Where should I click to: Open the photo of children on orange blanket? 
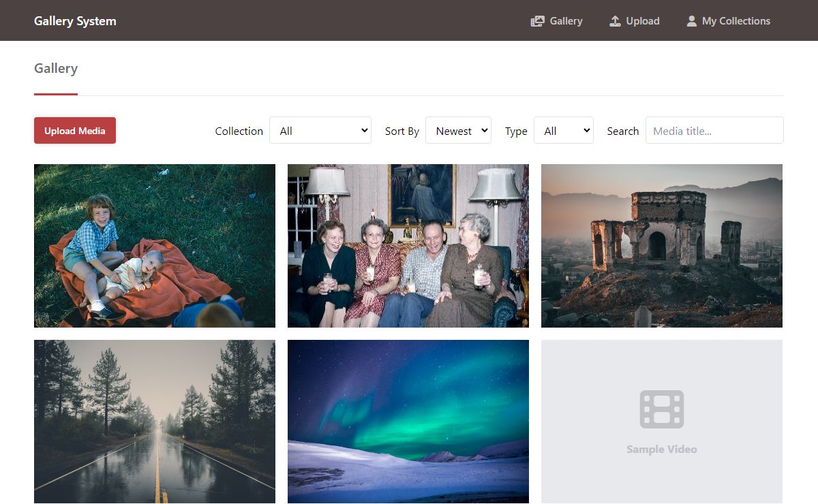[x=155, y=246]
